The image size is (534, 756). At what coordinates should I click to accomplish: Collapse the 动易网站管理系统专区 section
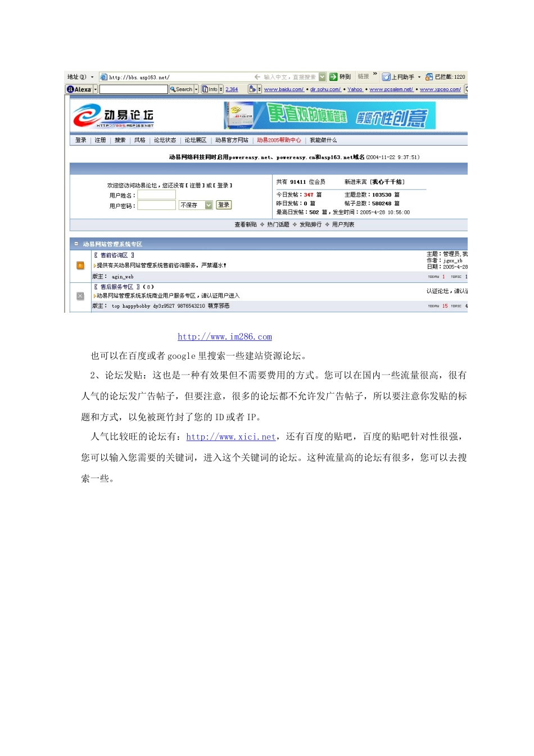pos(76,244)
